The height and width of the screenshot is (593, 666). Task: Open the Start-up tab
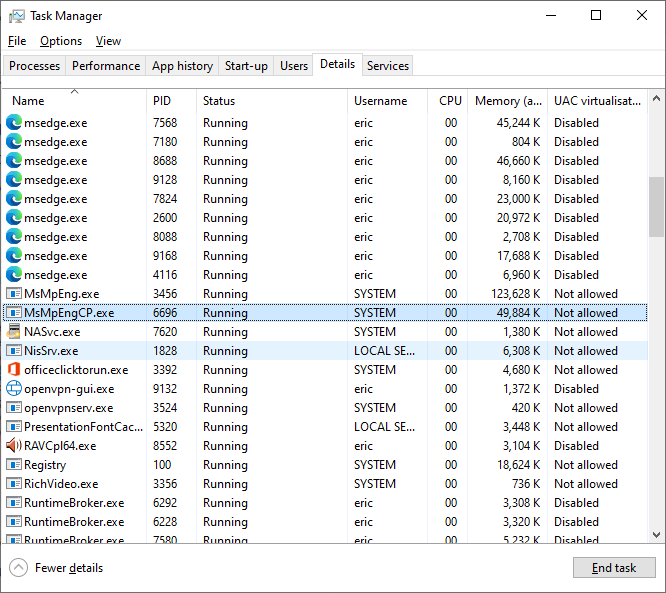click(x=246, y=66)
